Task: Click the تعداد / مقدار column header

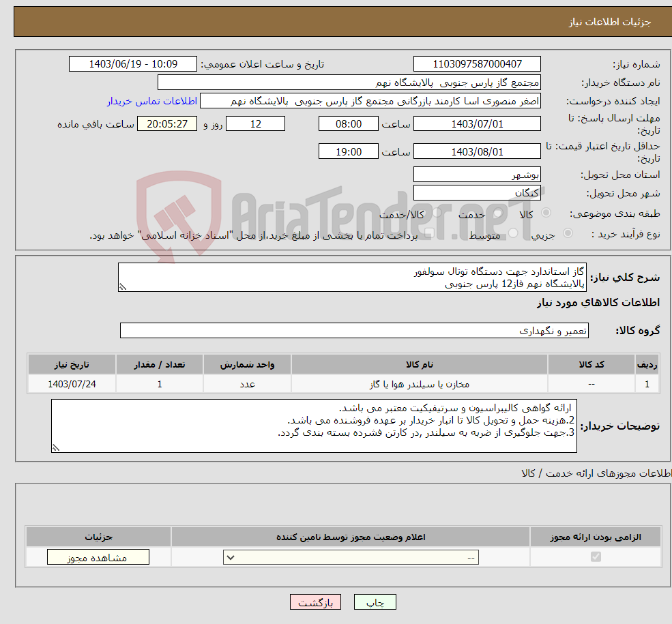Action: tap(160, 364)
